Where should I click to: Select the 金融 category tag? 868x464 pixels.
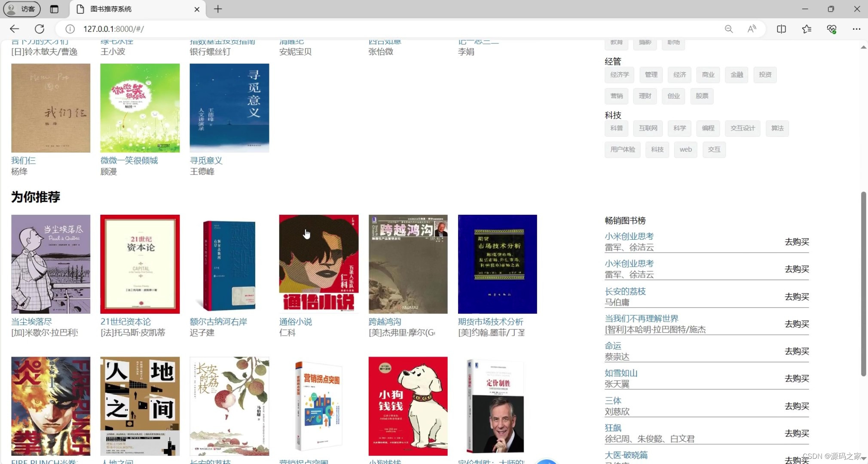[736, 74]
